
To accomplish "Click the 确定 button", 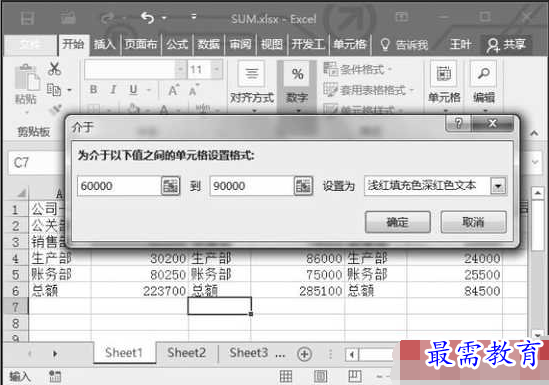I will click(x=397, y=222).
